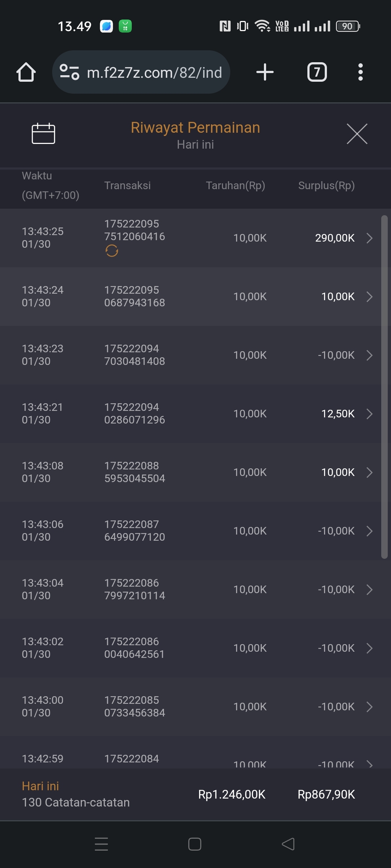Click the orange refresh icon under transaction
391x868 pixels.
pyautogui.click(x=112, y=251)
